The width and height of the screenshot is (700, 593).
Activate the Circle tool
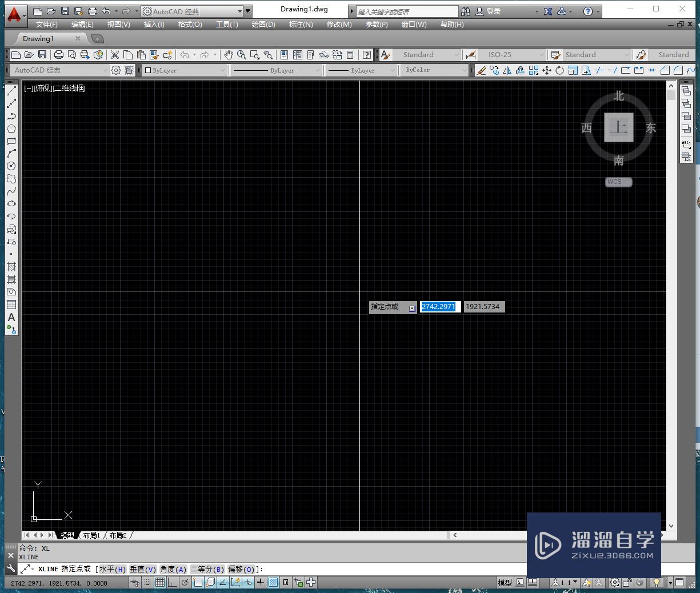[x=11, y=166]
